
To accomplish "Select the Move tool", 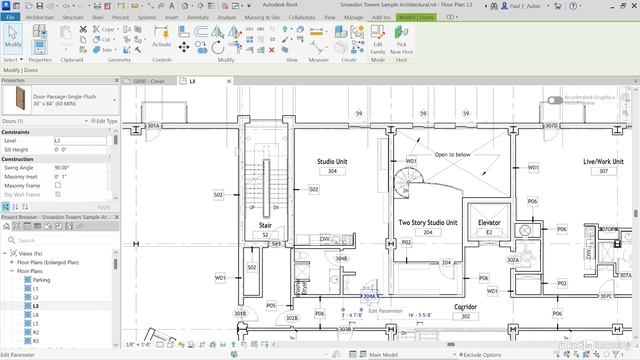I will coord(184,47).
